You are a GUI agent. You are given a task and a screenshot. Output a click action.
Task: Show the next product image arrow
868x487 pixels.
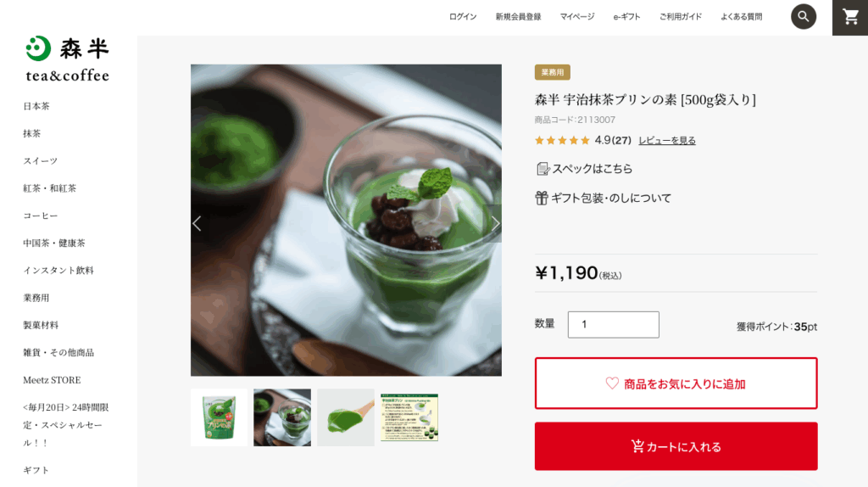[x=494, y=223]
